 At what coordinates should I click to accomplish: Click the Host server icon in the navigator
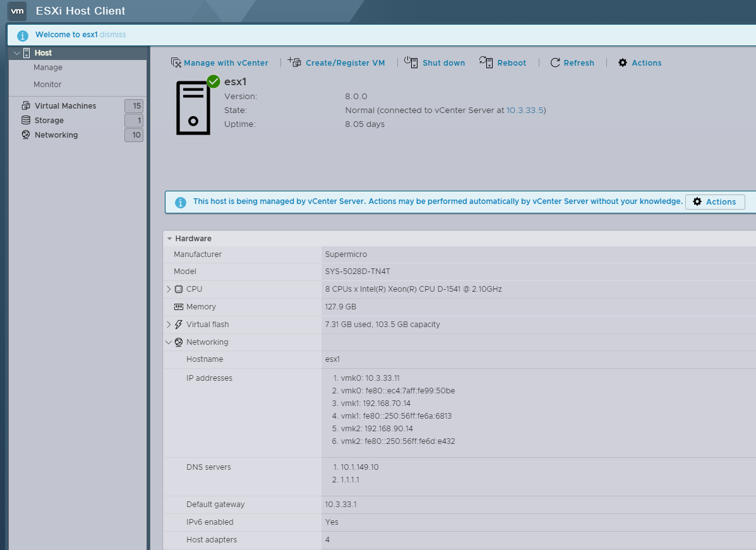[x=27, y=53]
